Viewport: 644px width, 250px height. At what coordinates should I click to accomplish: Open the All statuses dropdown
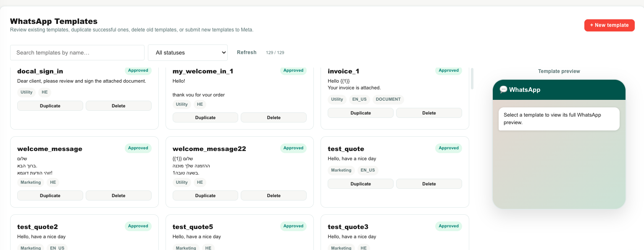(188, 52)
